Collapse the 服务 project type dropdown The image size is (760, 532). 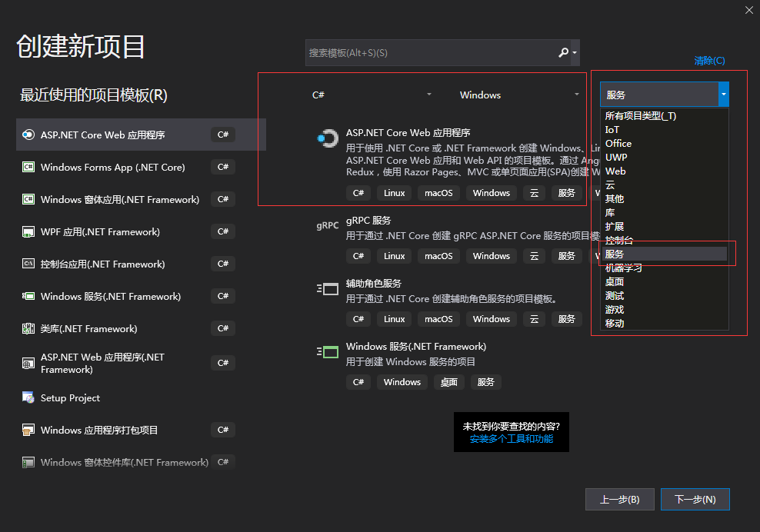click(x=723, y=94)
